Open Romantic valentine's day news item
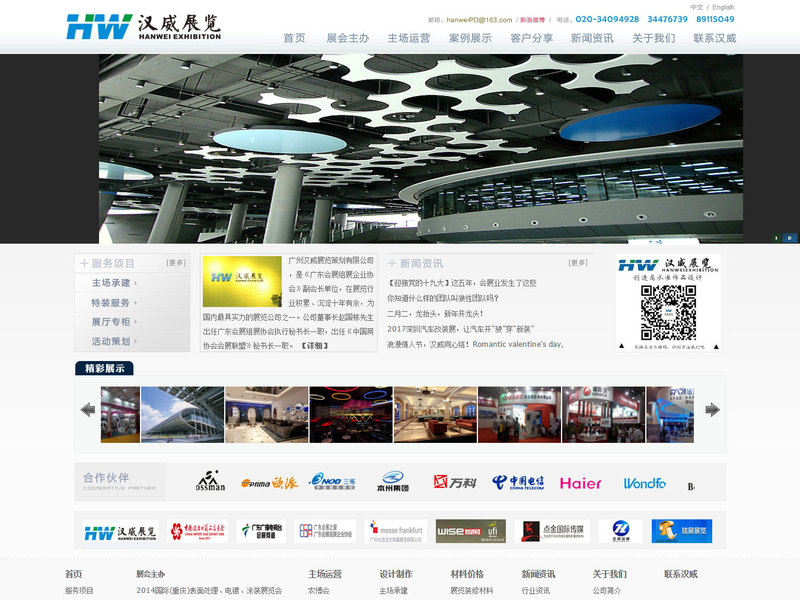This screenshot has width=800, height=600. pos(475,344)
